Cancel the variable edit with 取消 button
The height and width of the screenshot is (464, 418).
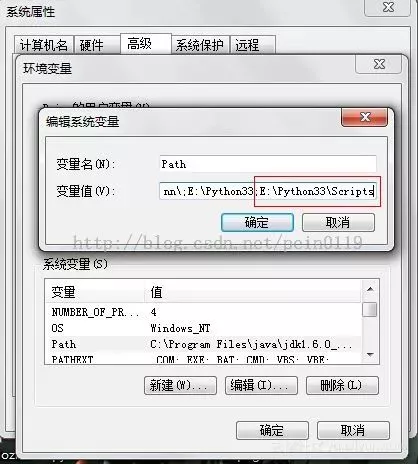(338, 222)
